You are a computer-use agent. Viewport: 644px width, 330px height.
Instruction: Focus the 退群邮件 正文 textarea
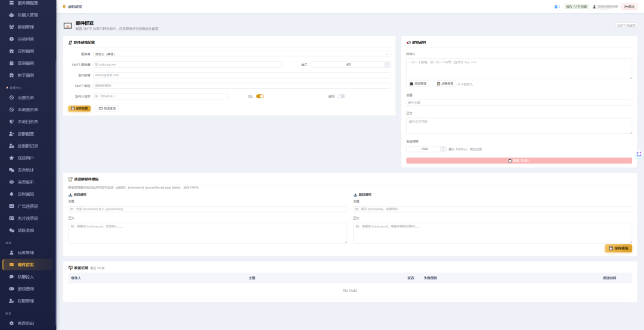point(493,233)
